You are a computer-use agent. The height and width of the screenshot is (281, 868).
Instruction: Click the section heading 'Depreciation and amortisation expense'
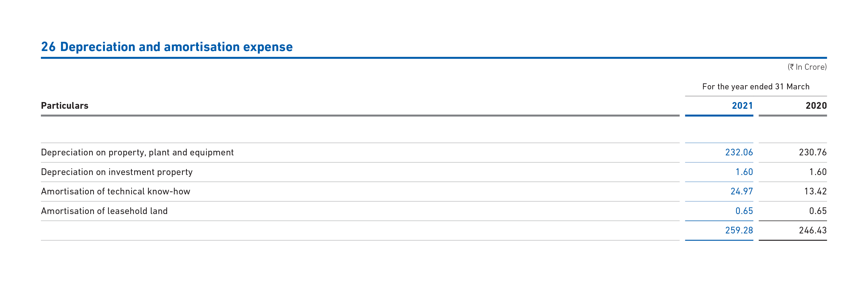click(176, 47)
